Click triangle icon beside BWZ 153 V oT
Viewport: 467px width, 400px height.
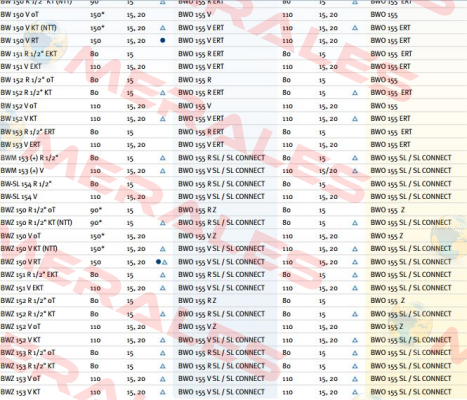click(x=163, y=379)
